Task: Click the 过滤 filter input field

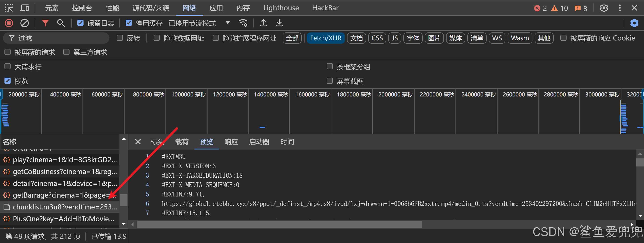Action: [x=56, y=38]
